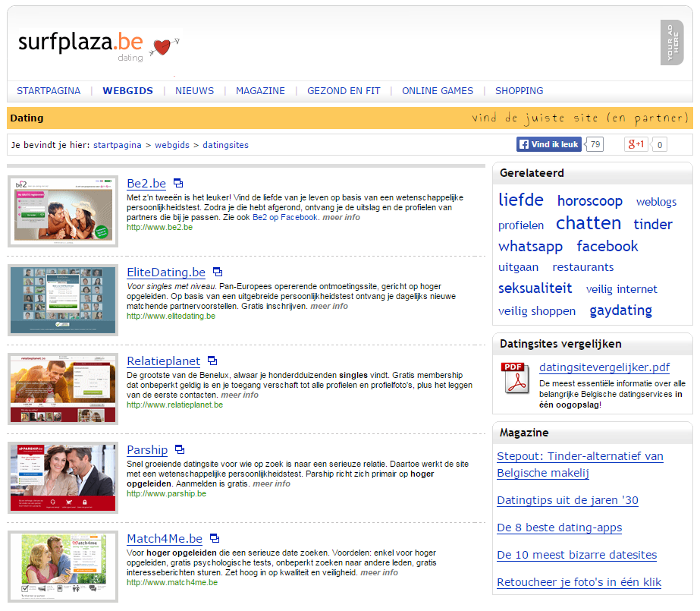Click meer info for Be2.be

341,218
